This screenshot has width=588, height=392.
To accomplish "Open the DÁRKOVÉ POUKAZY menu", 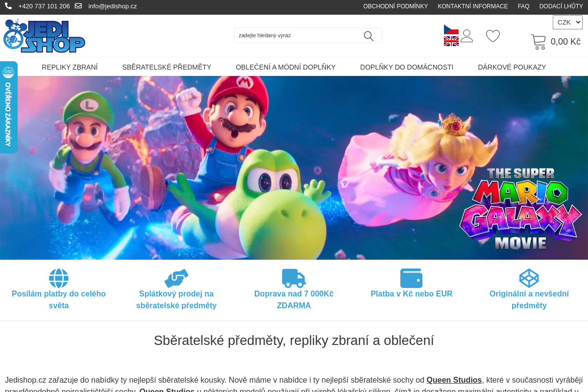I will (512, 67).
